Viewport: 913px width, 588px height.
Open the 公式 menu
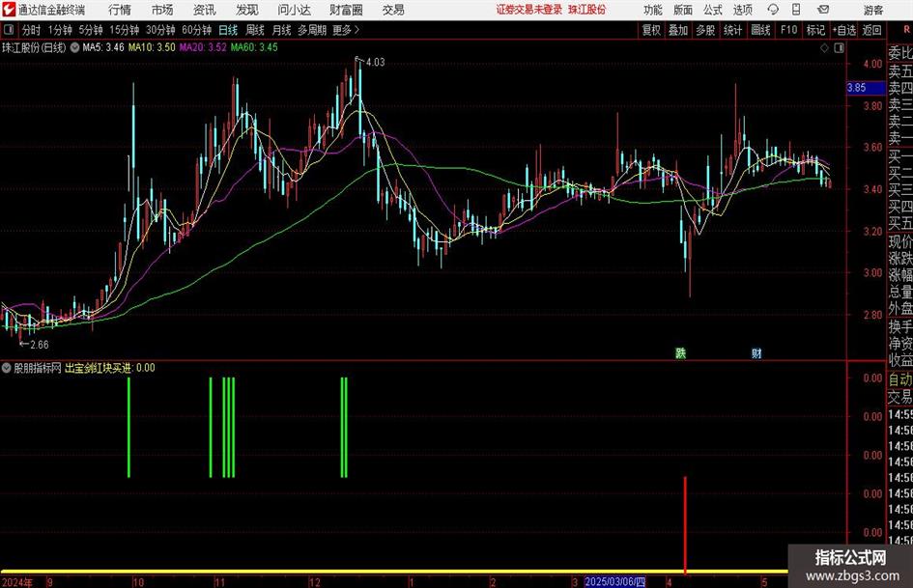(713, 10)
